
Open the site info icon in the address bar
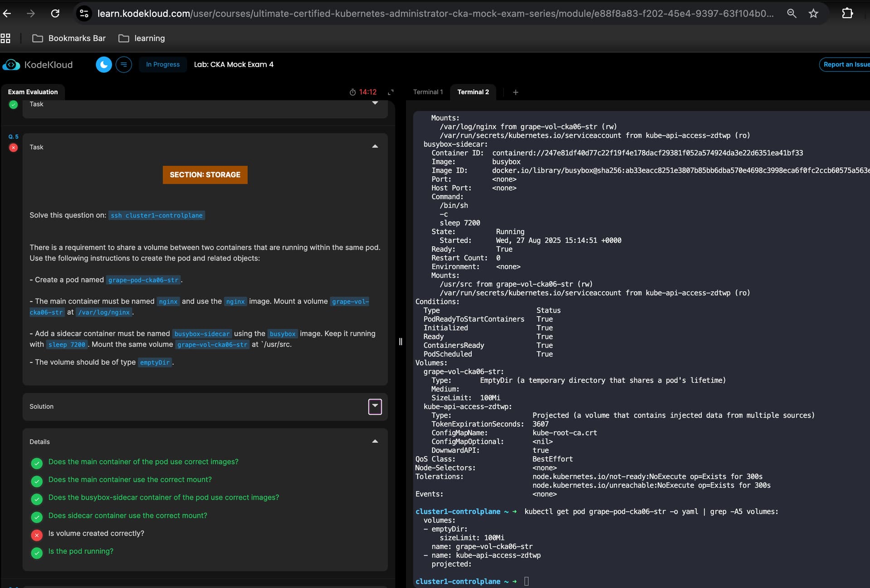tap(84, 14)
